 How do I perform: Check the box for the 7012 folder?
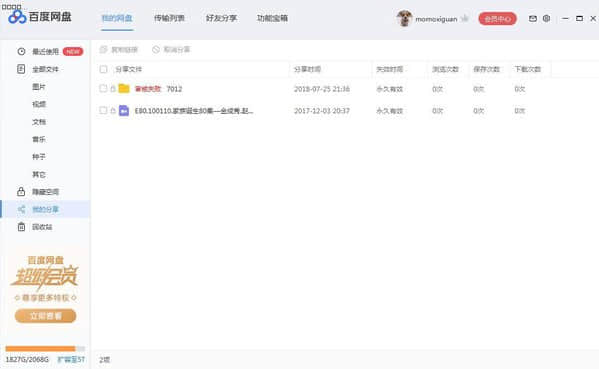tap(103, 89)
